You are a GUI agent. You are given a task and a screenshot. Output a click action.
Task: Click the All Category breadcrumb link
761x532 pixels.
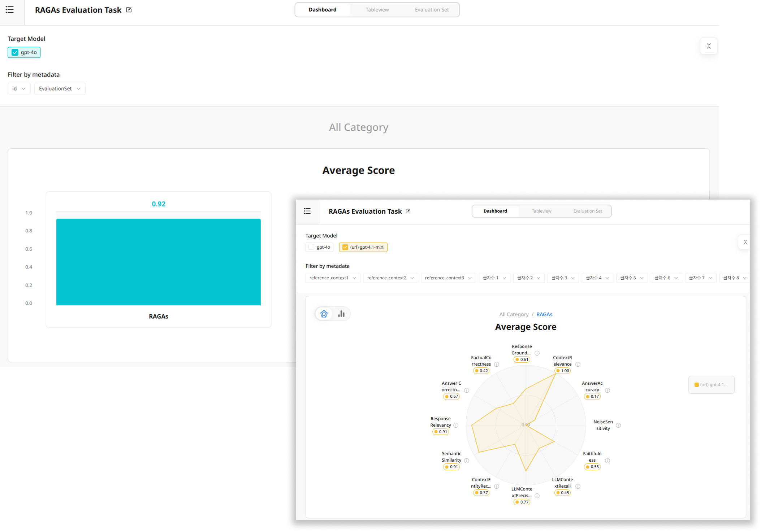[x=514, y=314]
